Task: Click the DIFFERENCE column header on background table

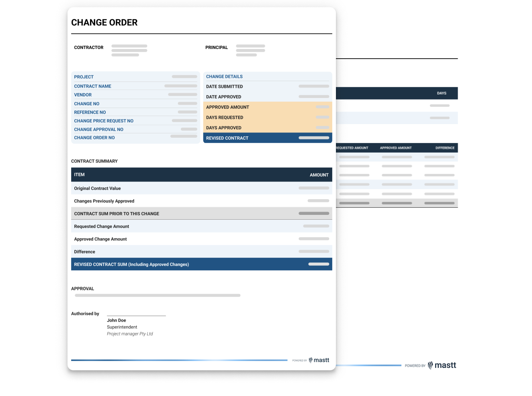Action: [444, 148]
